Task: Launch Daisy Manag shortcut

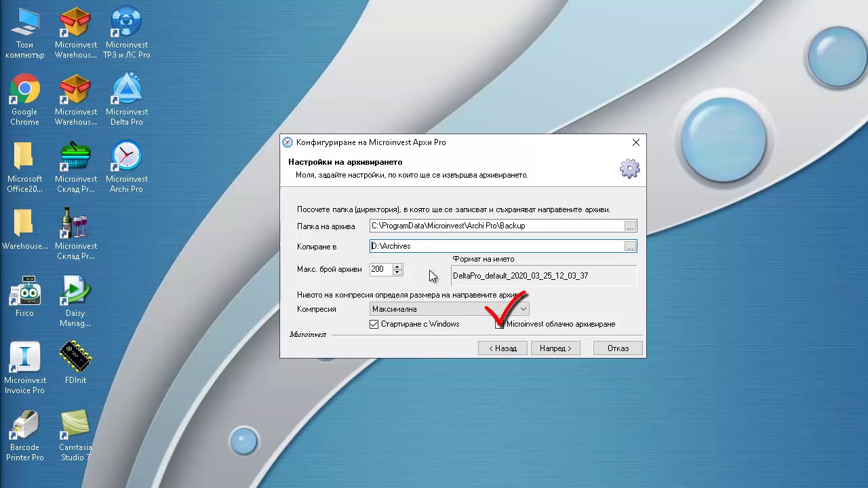Action: tap(75, 302)
